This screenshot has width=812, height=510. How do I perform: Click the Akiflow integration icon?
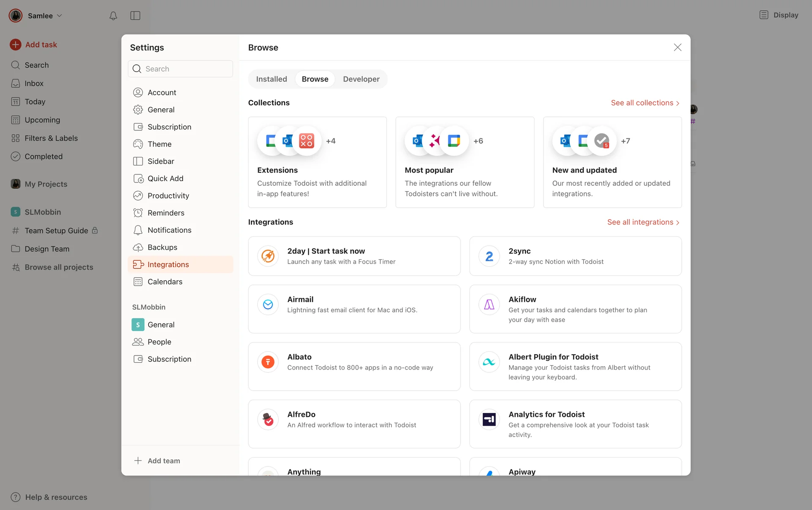[489, 304]
